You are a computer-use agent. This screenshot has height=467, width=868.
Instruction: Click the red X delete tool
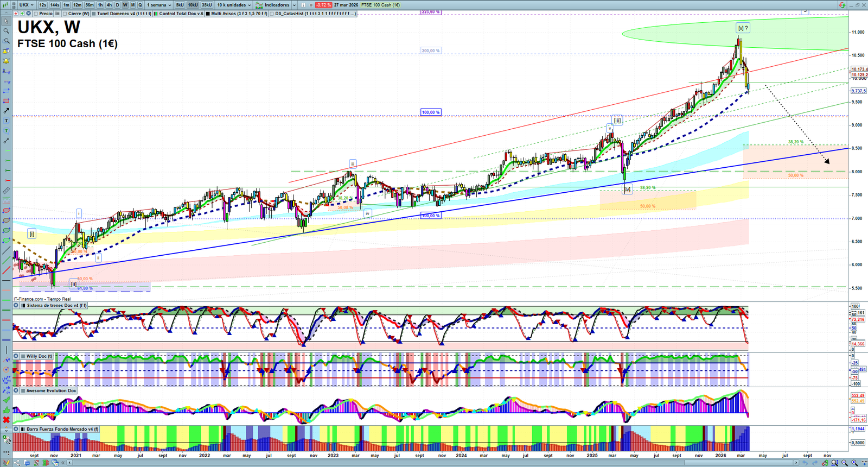(7, 420)
